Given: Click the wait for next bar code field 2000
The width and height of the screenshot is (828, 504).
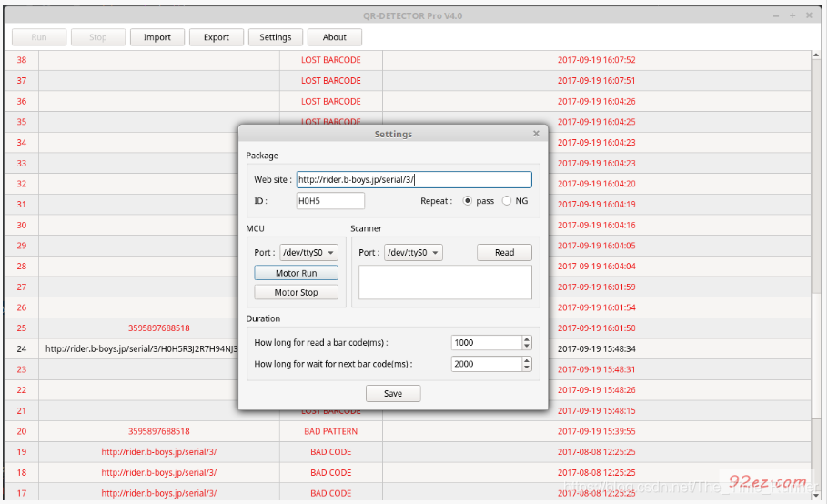Looking at the screenshot, I should point(487,364).
